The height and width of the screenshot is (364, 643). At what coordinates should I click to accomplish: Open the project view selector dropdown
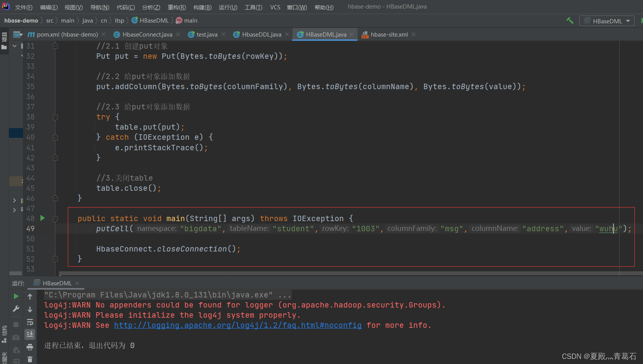[18, 35]
